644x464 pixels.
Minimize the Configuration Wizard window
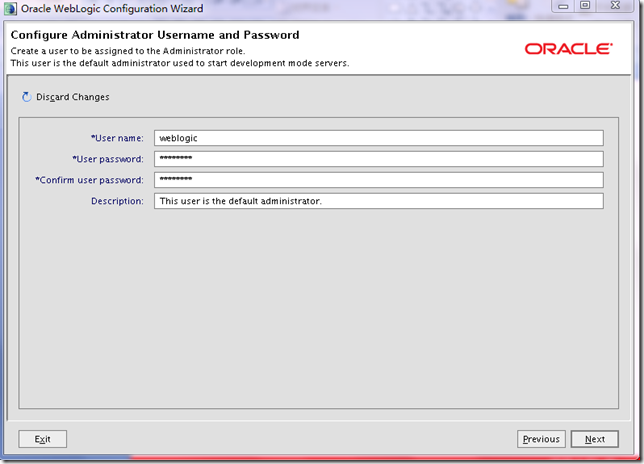point(563,6)
